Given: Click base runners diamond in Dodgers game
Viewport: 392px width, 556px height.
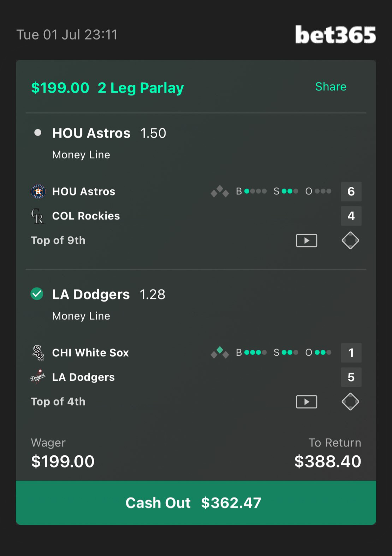Looking at the screenshot, I should tap(220, 353).
